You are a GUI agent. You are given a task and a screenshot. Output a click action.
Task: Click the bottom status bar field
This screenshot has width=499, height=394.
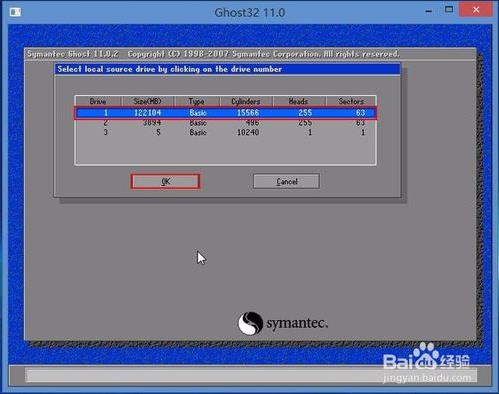click(x=251, y=375)
